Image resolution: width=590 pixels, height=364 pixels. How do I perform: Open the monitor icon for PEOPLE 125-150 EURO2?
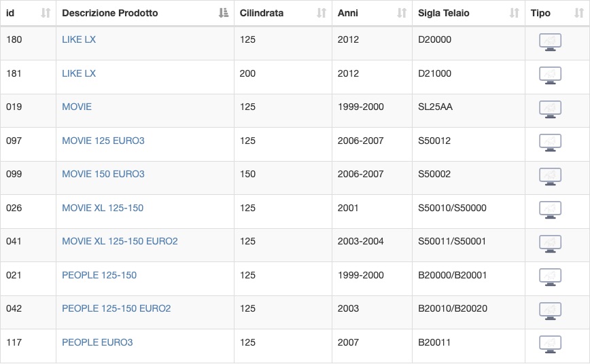pos(550,311)
